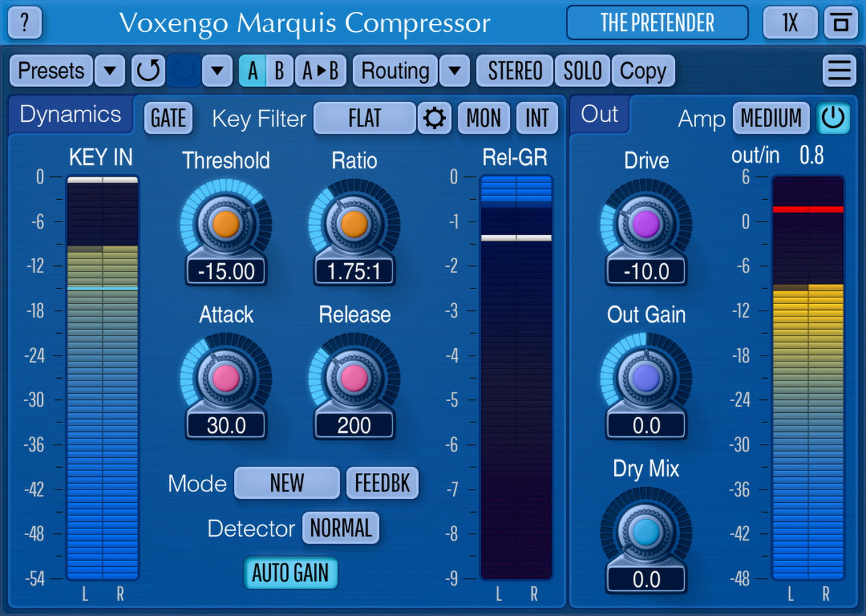Click the Ratio value field 1.75:1

pos(354,271)
